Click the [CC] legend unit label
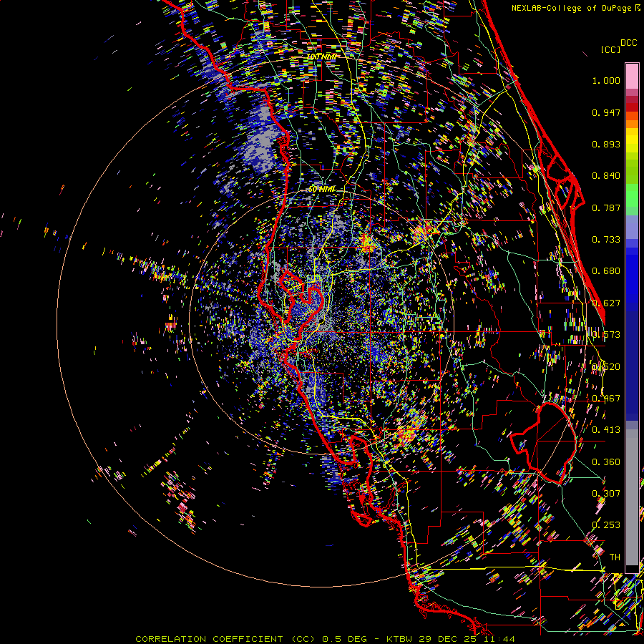Viewport: 644px width, 644px height. [610, 49]
